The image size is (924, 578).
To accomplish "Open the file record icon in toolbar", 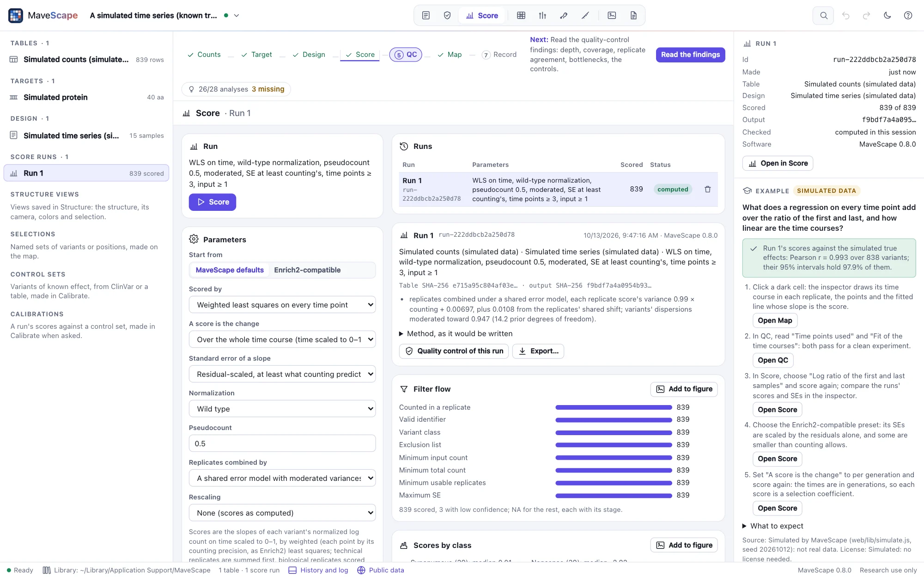I will [633, 15].
